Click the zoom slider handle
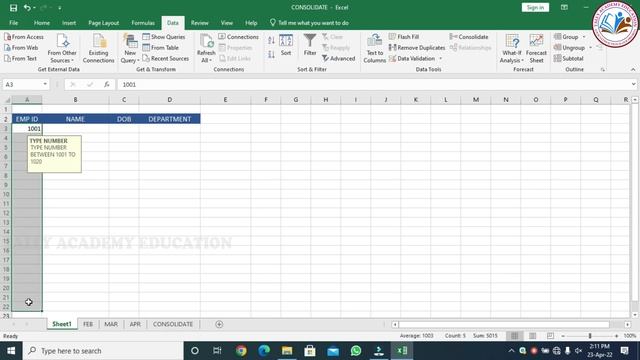640x360 pixels. coord(590,336)
